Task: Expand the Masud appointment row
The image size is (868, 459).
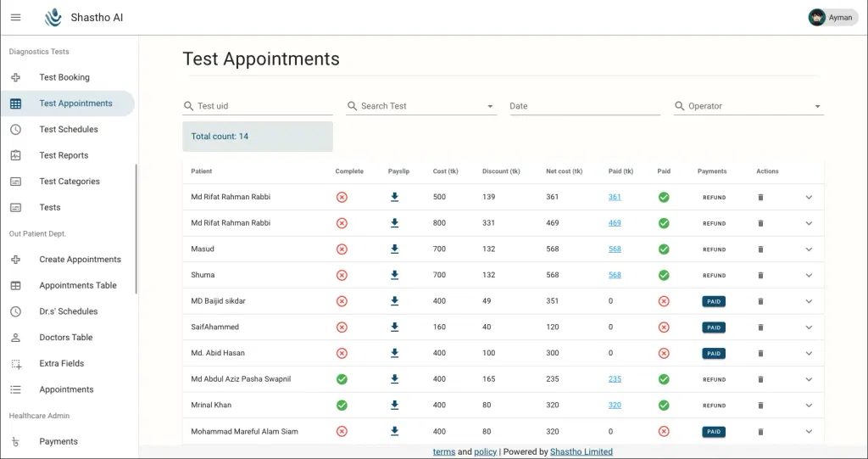Action: coord(809,249)
